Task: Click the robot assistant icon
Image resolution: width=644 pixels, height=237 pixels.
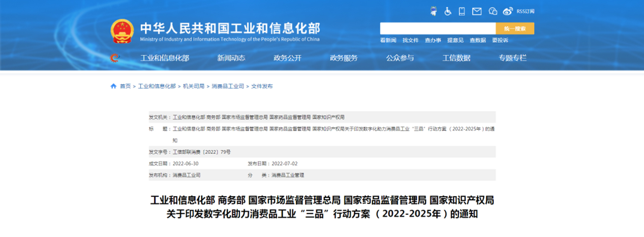Action: coord(434,11)
